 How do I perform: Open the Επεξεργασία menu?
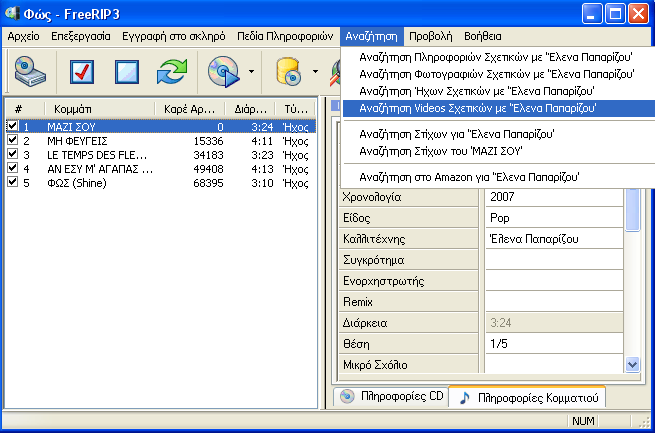81,36
